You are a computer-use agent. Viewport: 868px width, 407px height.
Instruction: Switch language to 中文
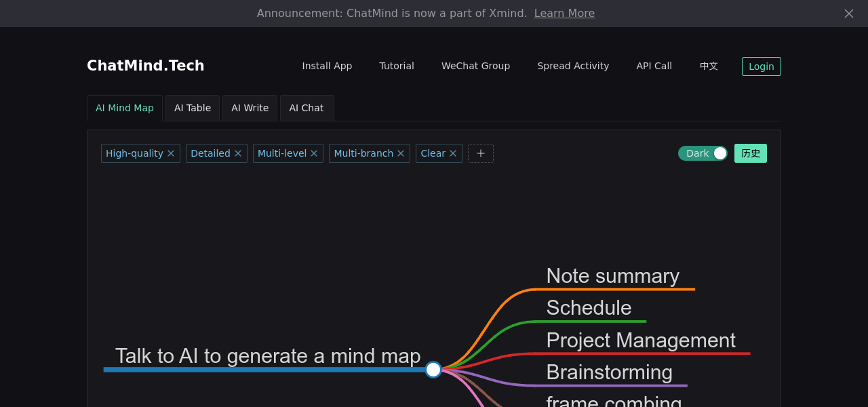(x=709, y=66)
